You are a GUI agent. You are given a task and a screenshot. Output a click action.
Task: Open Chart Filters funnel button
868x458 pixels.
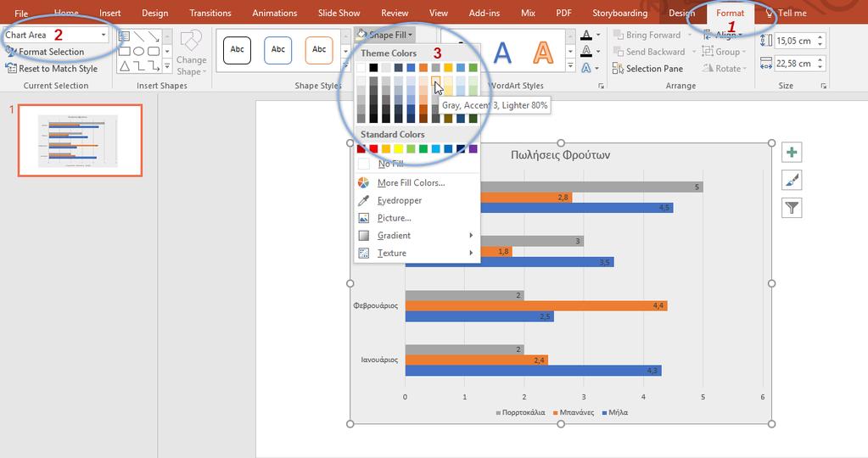click(792, 208)
